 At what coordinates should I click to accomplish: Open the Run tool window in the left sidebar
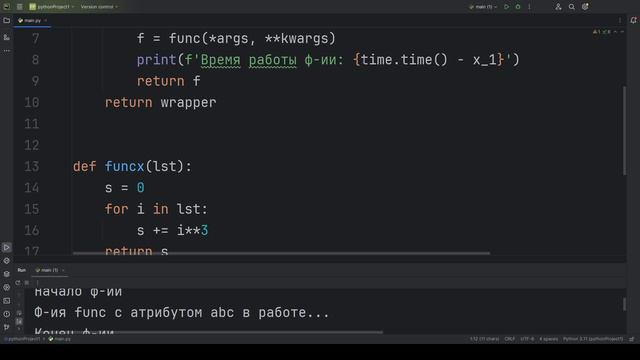pos(7,247)
